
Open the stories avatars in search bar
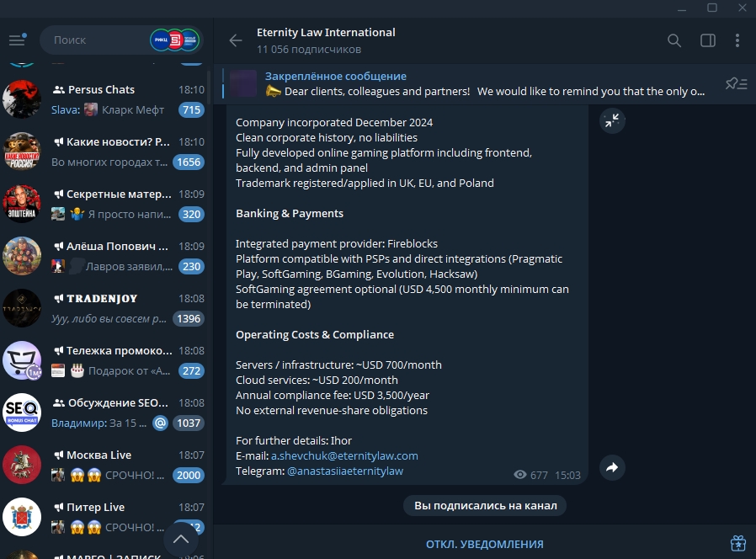coord(174,40)
